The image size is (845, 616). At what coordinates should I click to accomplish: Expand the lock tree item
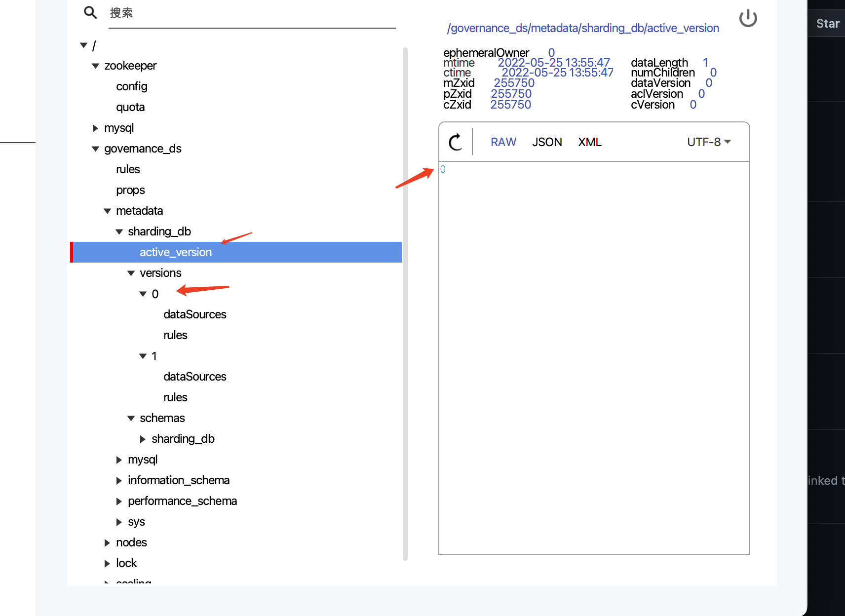[107, 563]
